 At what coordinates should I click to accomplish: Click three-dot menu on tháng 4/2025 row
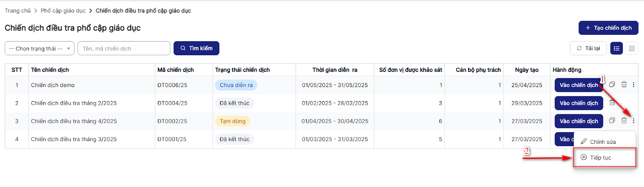(x=634, y=121)
